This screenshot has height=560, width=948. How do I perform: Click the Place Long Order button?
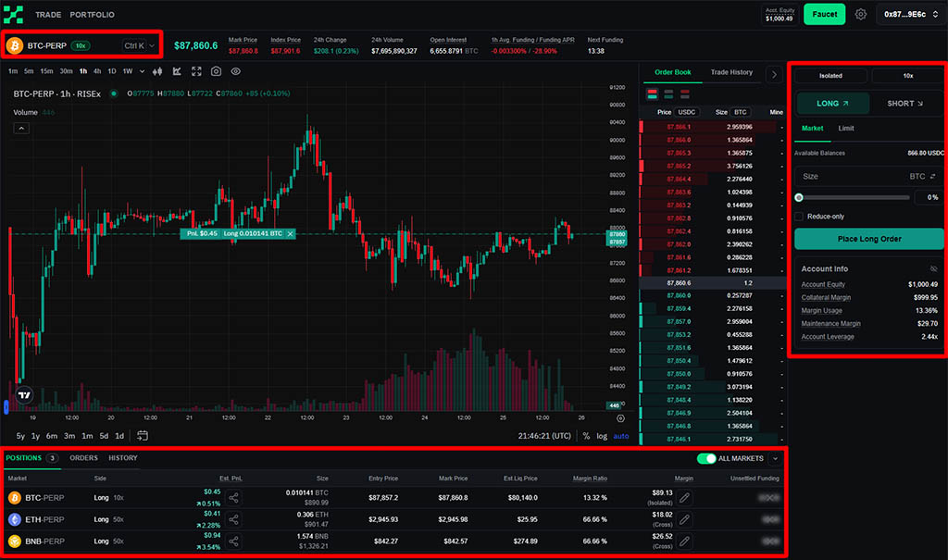pos(868,239)
